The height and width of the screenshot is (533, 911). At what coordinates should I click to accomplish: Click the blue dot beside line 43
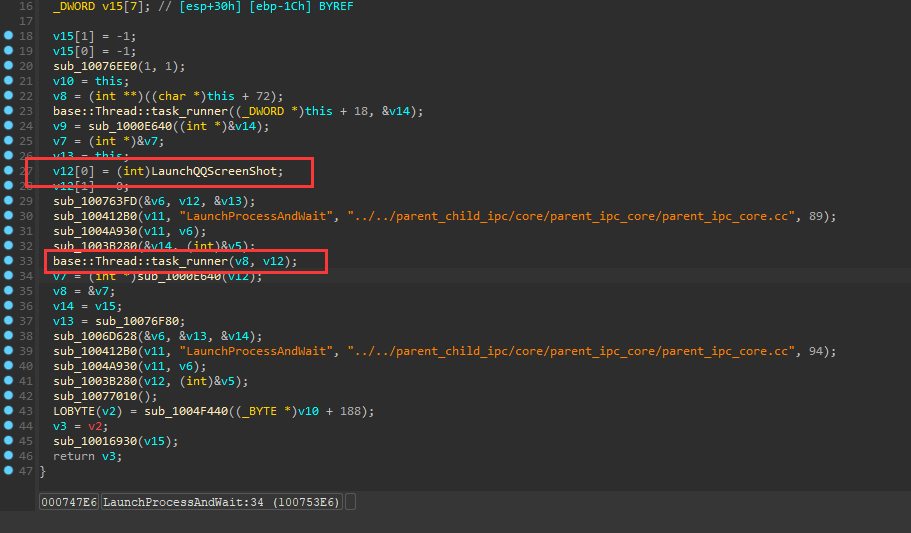tap(9, 411)
